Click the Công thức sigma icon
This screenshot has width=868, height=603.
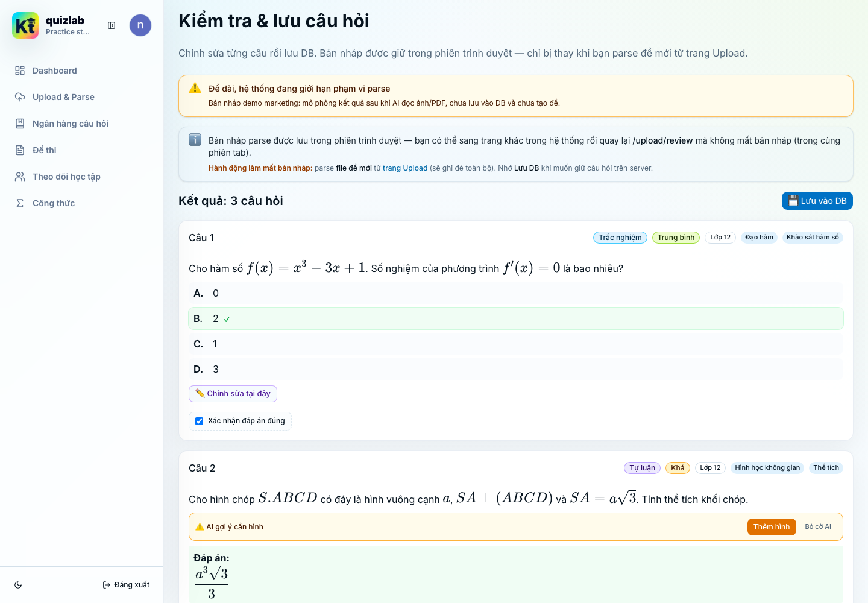pos(20,203)
